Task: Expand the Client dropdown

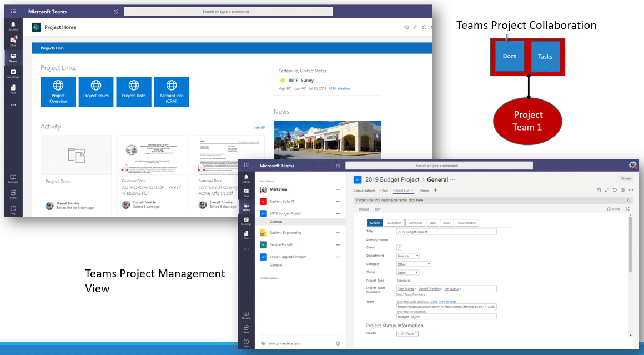Action: (399, 247)
